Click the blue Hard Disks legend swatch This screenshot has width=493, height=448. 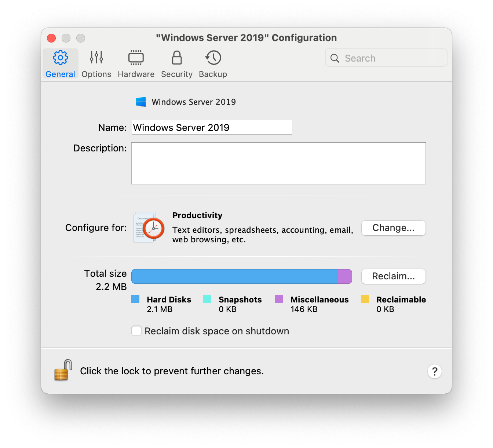coord(135,299)
